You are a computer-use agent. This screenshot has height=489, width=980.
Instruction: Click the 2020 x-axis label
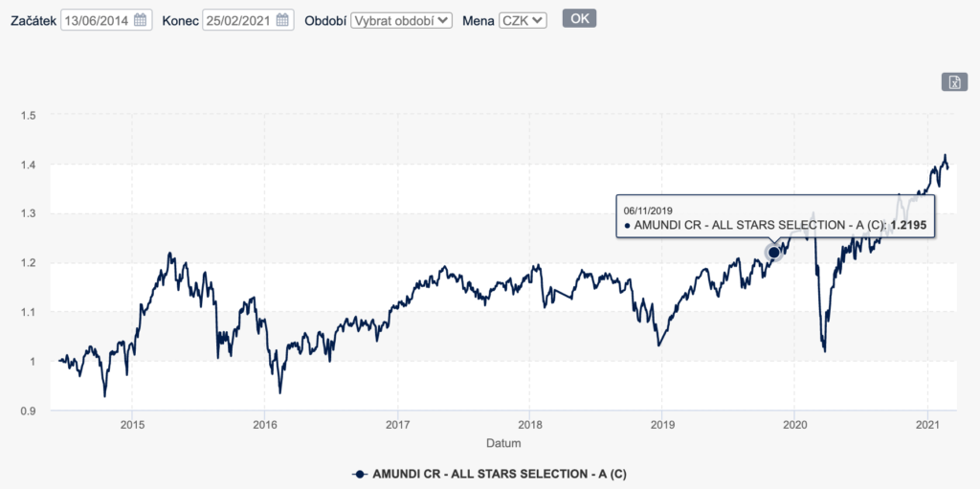coord(794,427)
